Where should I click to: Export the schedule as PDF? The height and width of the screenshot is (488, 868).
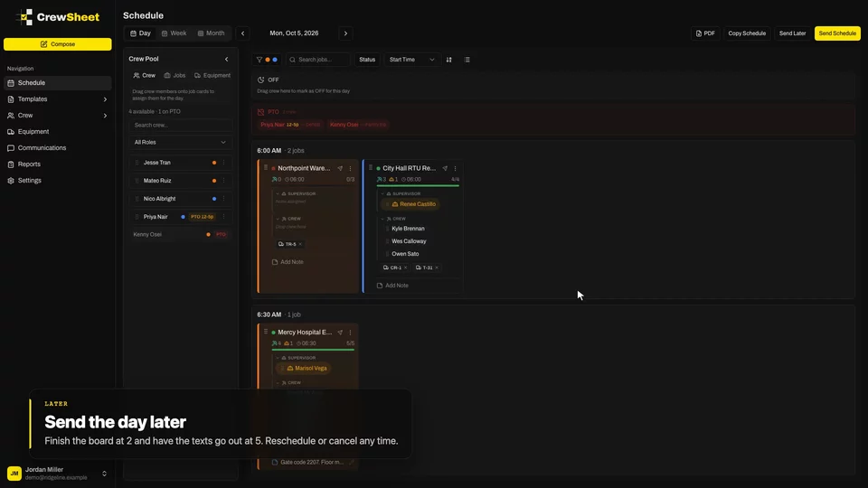point(705,33)
